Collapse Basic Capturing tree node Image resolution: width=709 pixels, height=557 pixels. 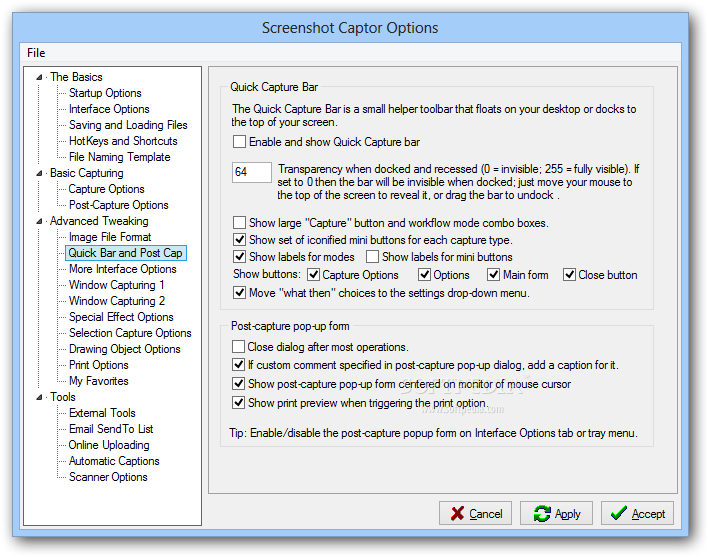pos(39,173)
